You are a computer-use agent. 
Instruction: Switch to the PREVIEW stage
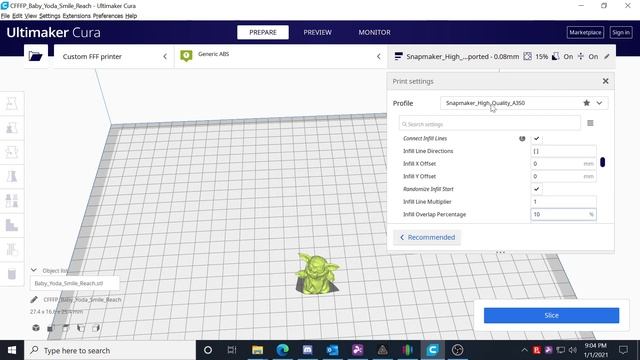click(318, 32)
